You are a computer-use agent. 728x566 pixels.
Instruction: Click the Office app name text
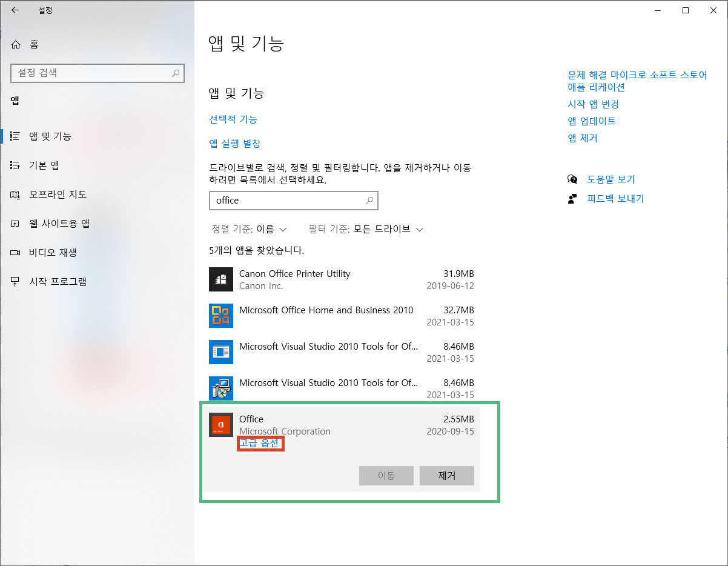(x=251, y=419)
